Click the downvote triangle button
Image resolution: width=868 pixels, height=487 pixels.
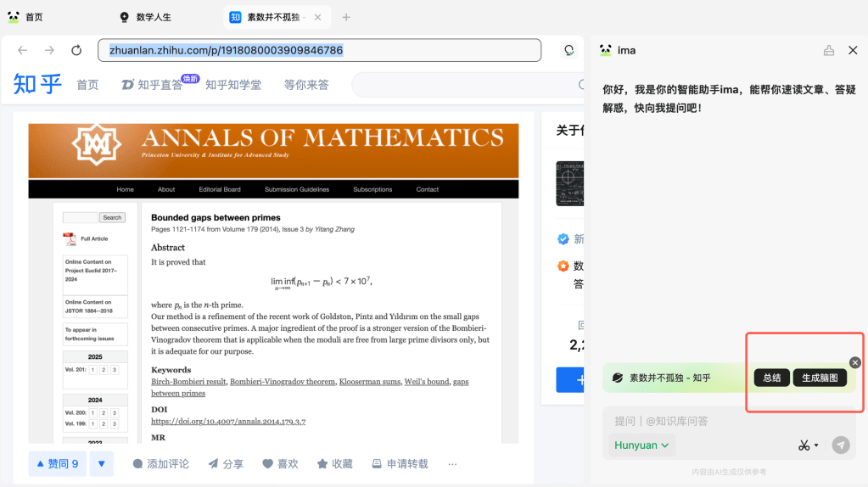[101, 463]
